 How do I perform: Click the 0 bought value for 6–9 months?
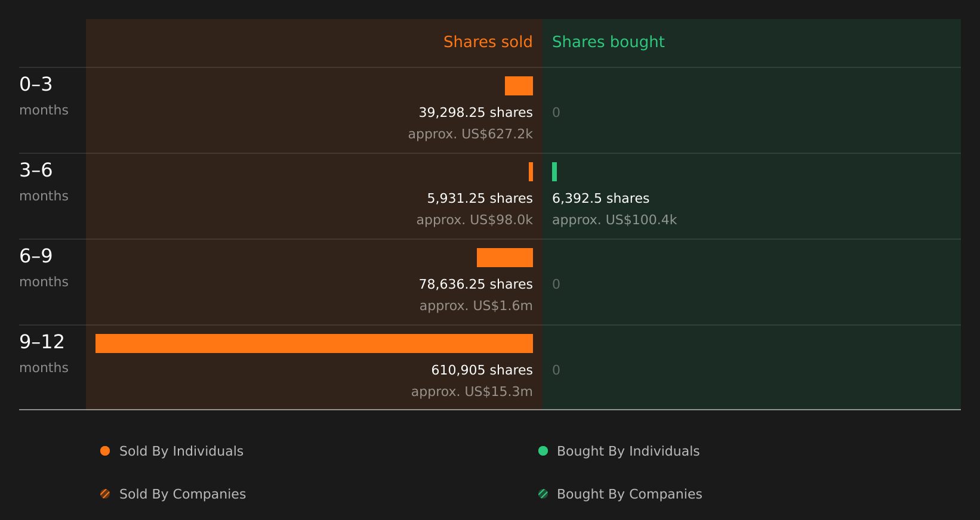pyautogui.click(x=556, y=284)
